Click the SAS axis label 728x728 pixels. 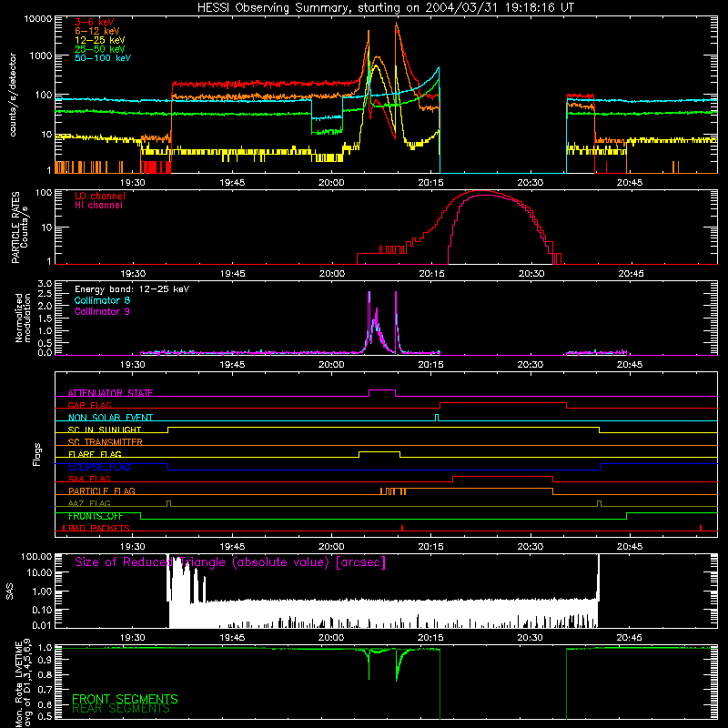[10, 591]
